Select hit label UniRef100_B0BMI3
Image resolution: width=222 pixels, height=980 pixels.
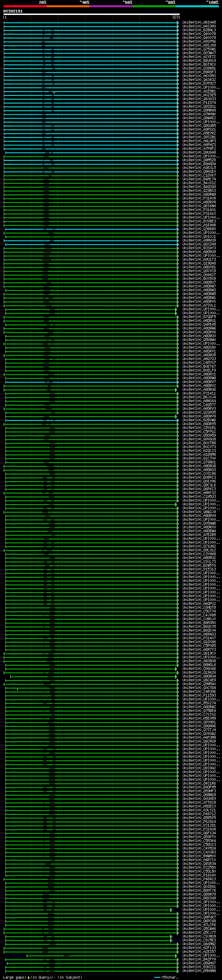pos(199,477)
